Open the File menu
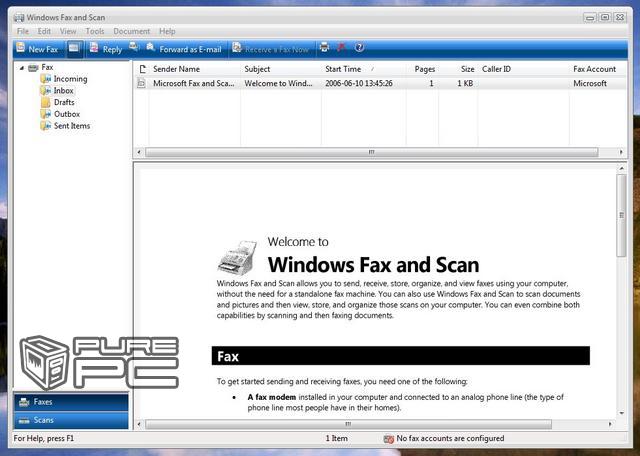 pyautogui.click(x=23, y=31)
